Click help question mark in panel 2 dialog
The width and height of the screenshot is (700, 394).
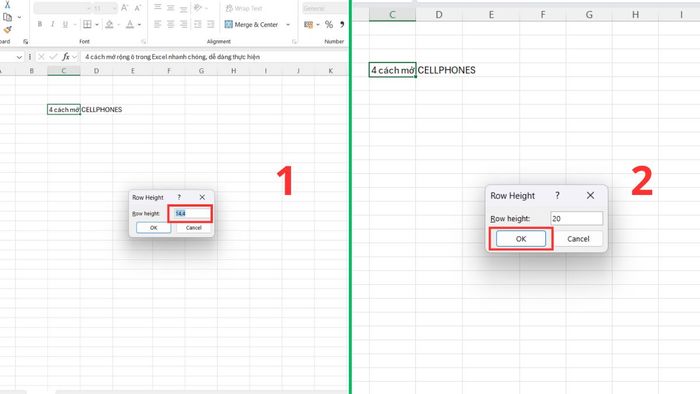point(557,195)
